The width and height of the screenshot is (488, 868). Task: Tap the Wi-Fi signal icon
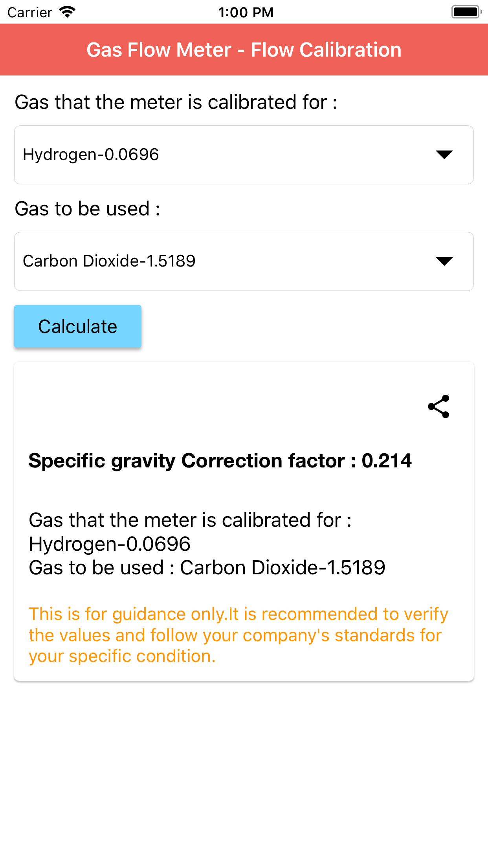tap(67, 12)
